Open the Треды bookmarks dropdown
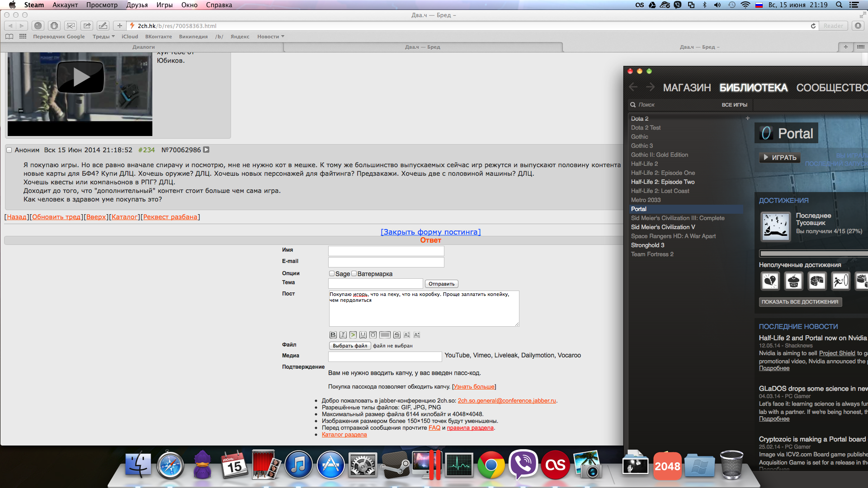Screen dimensions: 868x488 coord(104,37)
